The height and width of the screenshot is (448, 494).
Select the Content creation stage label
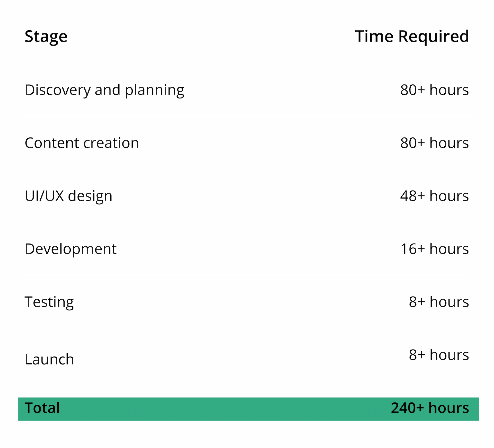tap(82, 143)
